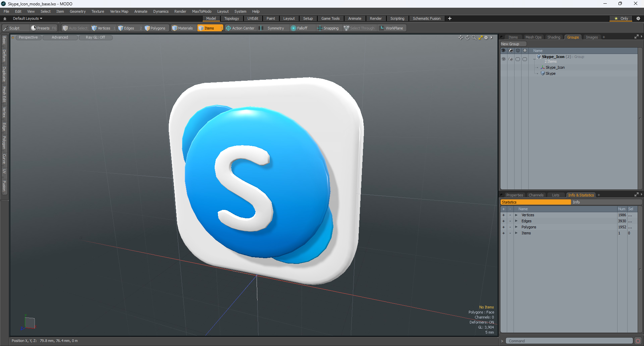Expand the Items statistics row
The height and width of the screenshot is (346, 644).
tap(517, 233)
